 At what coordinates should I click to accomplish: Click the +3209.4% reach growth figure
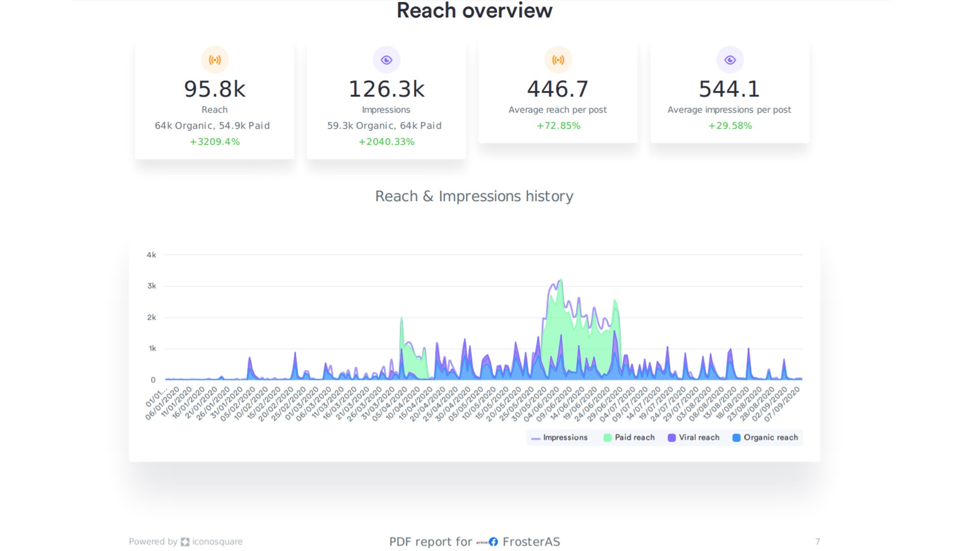(x=215, y=142)
